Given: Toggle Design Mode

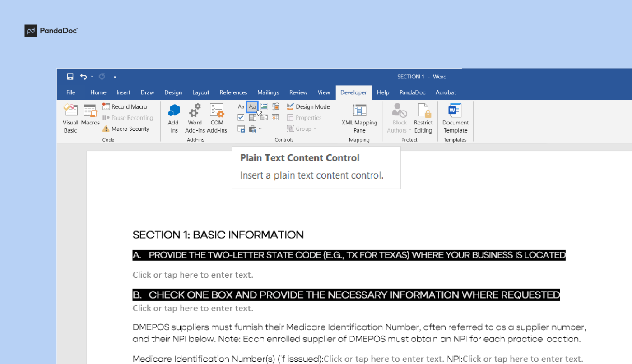Looking at the screenshot, I should pos(308,106).
